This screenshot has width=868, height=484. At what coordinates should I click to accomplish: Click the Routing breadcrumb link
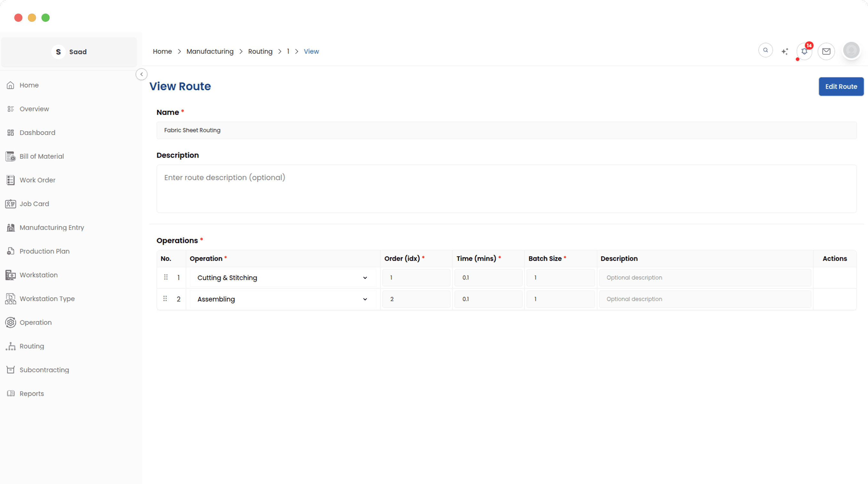[260, 52]
